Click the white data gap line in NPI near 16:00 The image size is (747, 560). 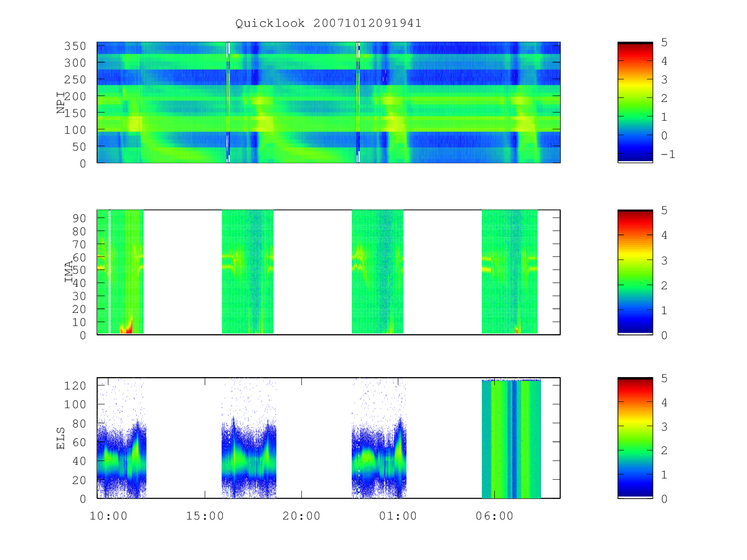coord(228,102)
